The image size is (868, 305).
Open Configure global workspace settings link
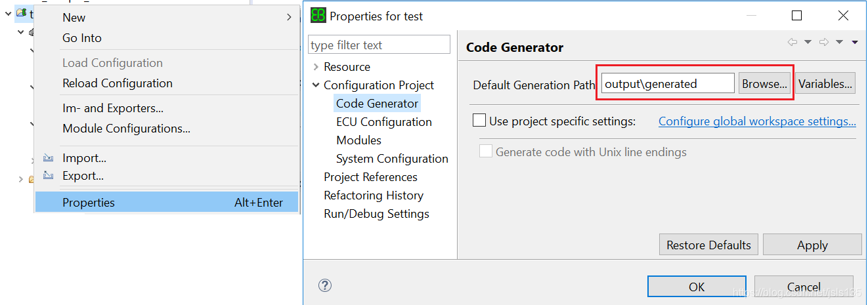(x=757, y=121)
